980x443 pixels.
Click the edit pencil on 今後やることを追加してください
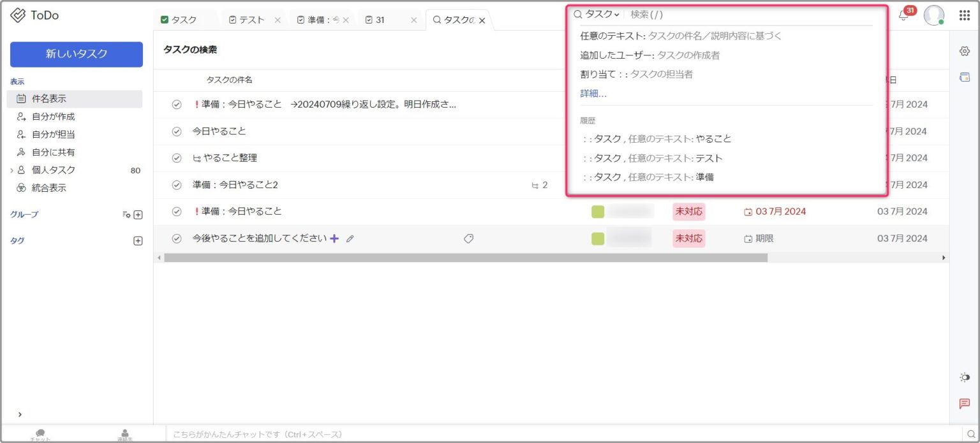[349, 238]
